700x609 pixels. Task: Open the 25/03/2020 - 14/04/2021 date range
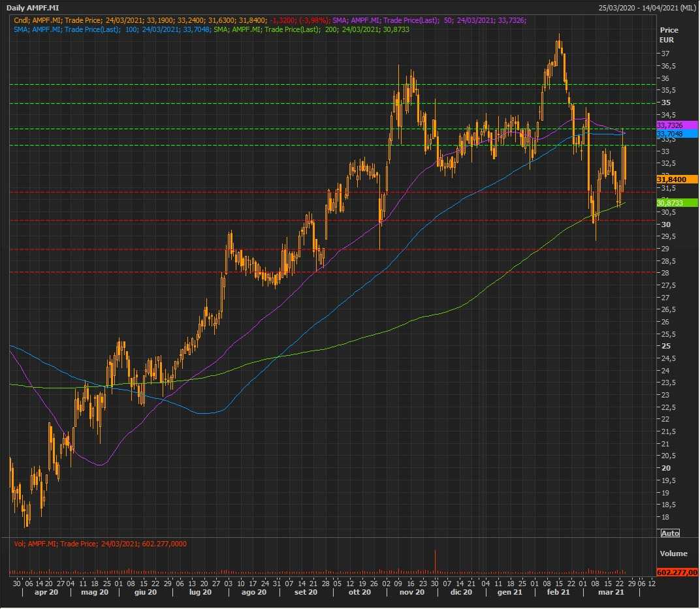pos(646,8)
